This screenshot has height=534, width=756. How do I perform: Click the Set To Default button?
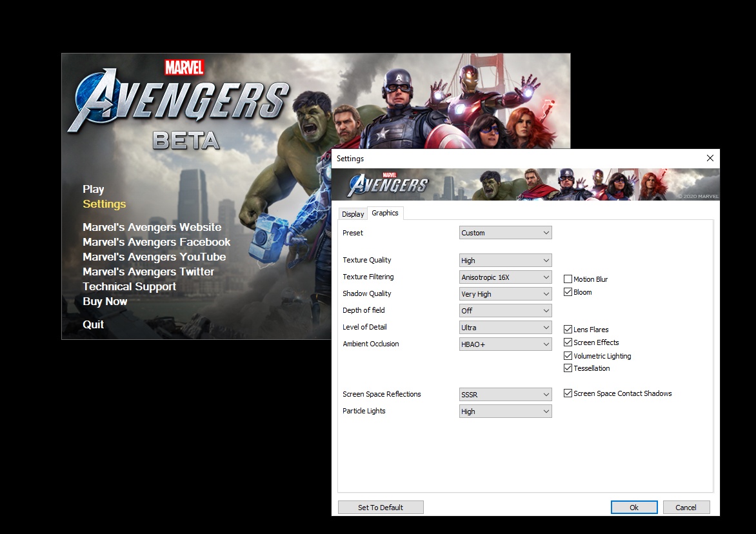pos(381,508)
